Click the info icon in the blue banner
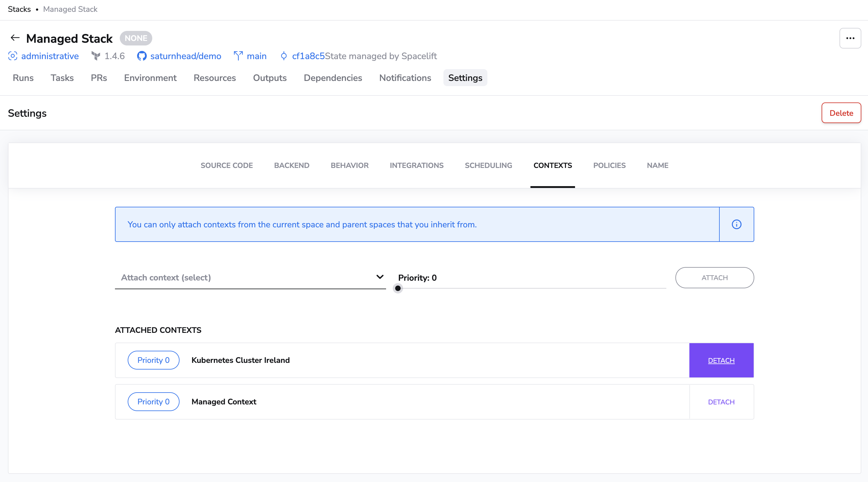Viewport: 868px width, 482px height. (736, 224)
